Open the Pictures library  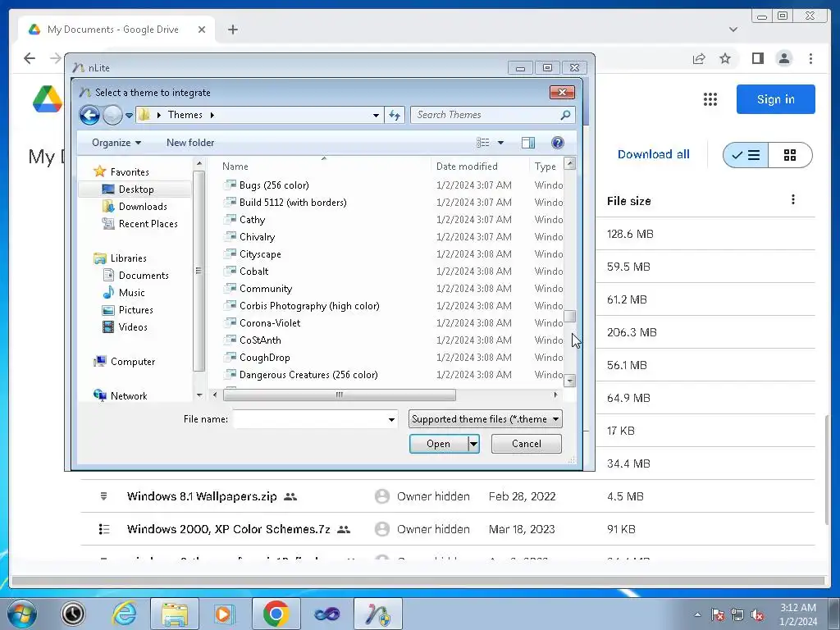(135, 309)
